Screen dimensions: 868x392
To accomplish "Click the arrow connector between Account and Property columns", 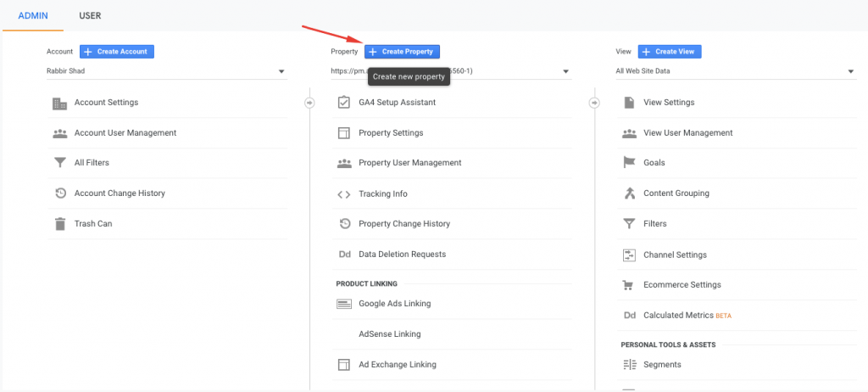I will [309, 103].
